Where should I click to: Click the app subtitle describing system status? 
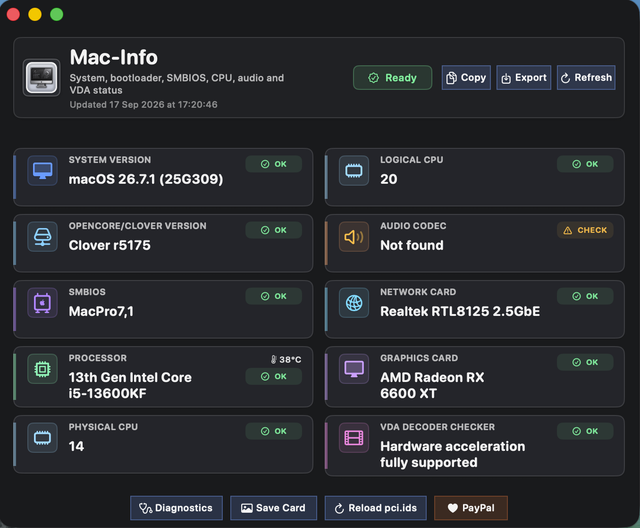(176, 84)
